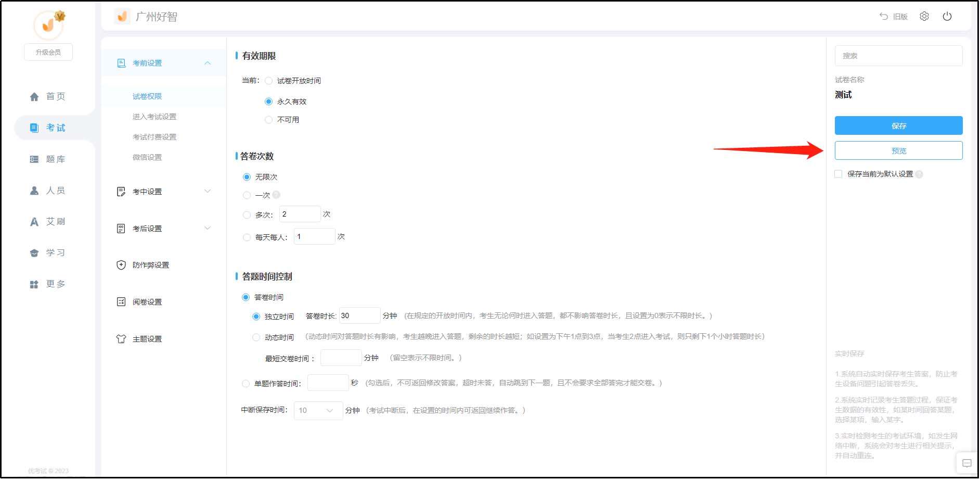
Task: Open the 艾刷 section in sidebar
Action: tap(55, 221)
